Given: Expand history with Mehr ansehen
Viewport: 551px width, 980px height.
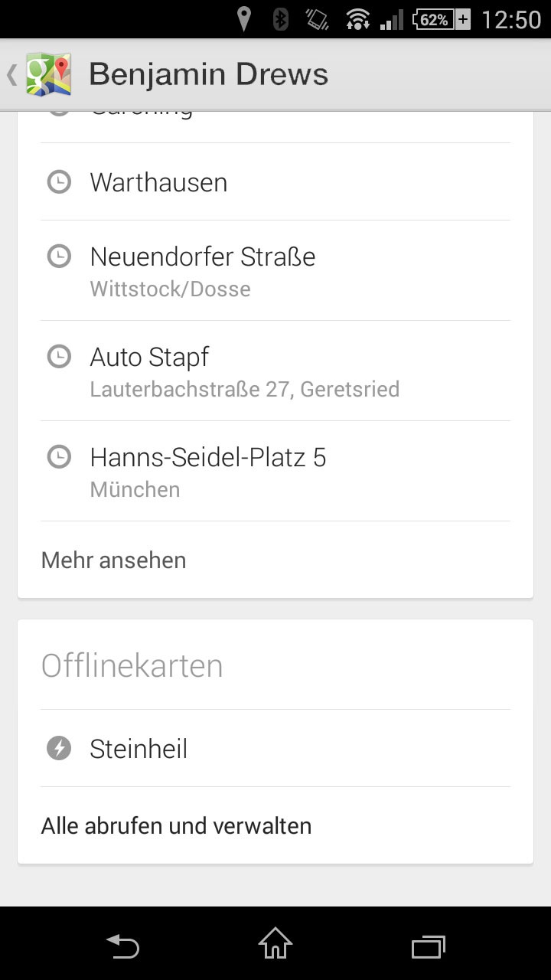Looking at the screenshot, I should coord(114,560).
